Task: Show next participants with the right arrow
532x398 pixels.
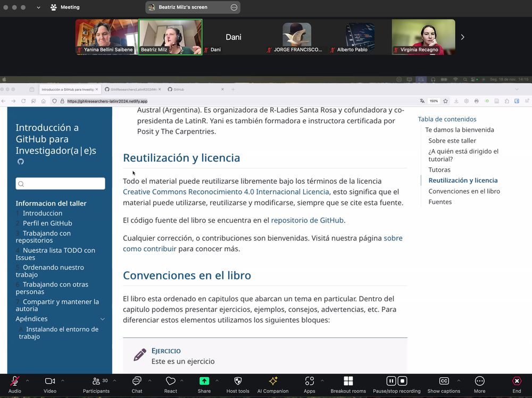Action: pos(462,37)
